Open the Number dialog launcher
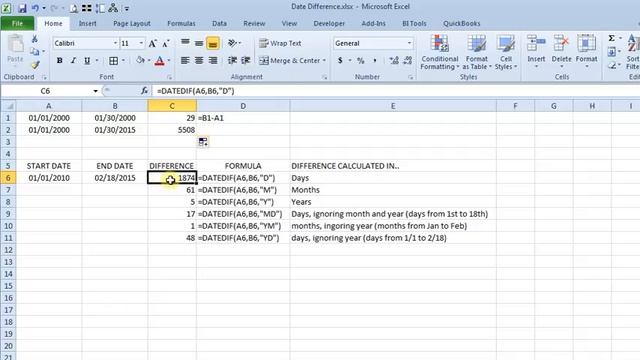Screen dimensions: 640x360 coord(411,77)
